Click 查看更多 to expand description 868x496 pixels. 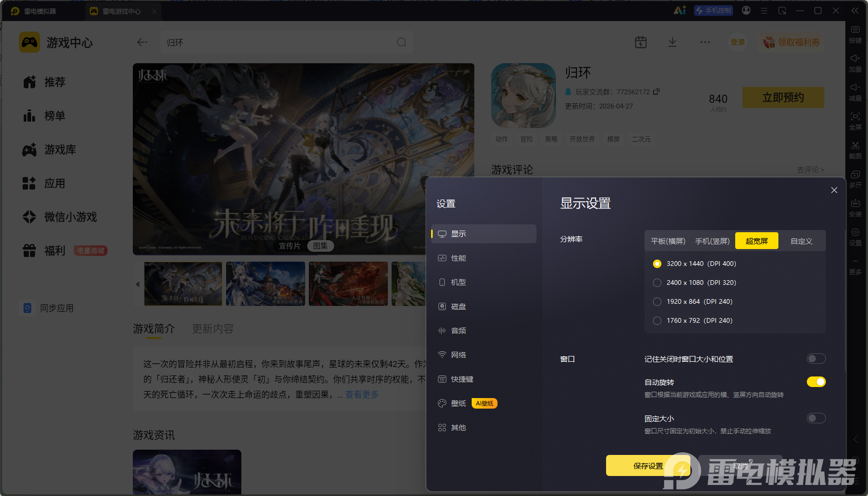[362, 394]
